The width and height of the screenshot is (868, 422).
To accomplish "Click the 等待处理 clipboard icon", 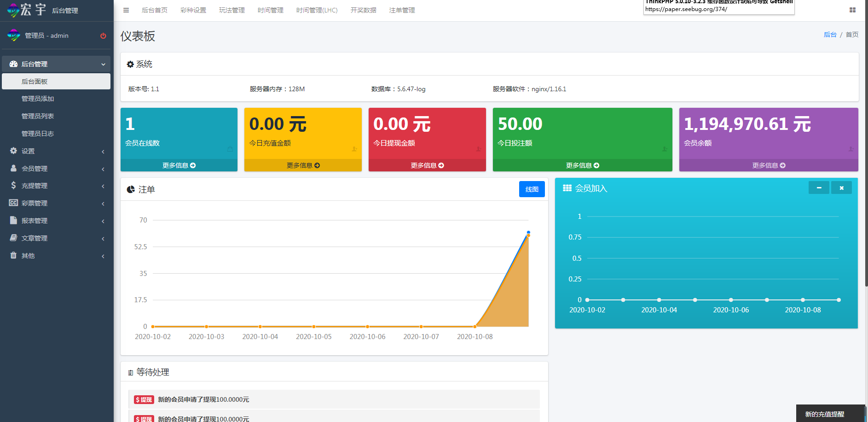I will click(x=130, y=373).
